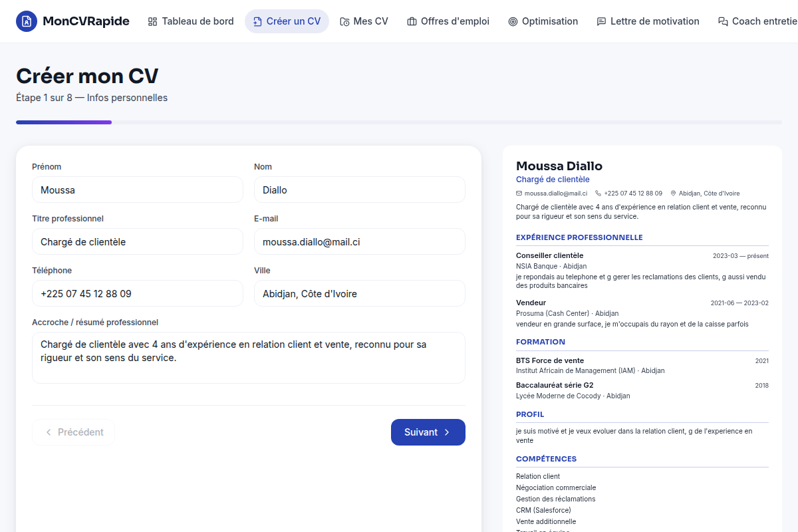Screen dimensions: 798x532
Task: Click the Mes CV folder icon
Action: [x=344, y=21]
